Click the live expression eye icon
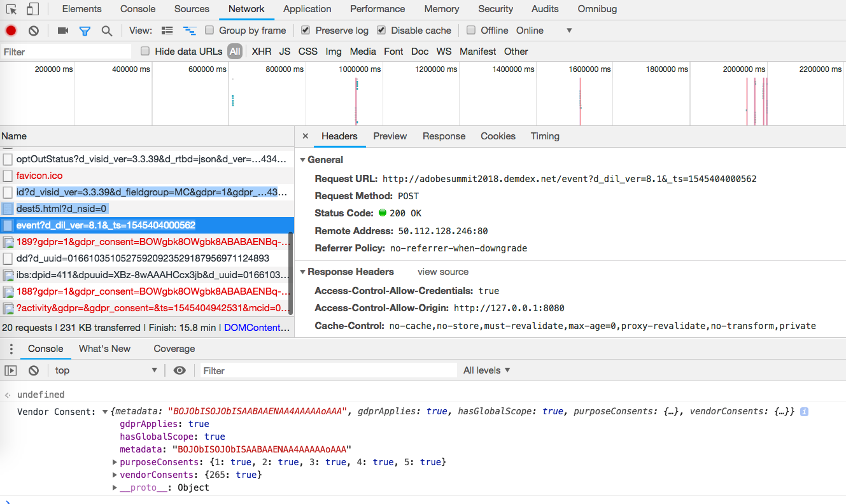Screen dimensions: 846x504 (x=180, y=370)
